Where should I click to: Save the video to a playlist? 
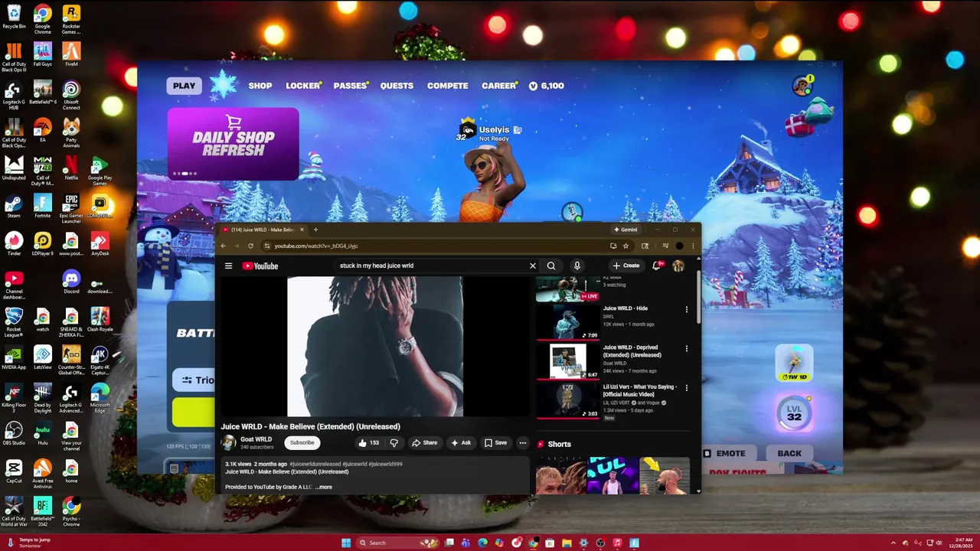point(495,442)
